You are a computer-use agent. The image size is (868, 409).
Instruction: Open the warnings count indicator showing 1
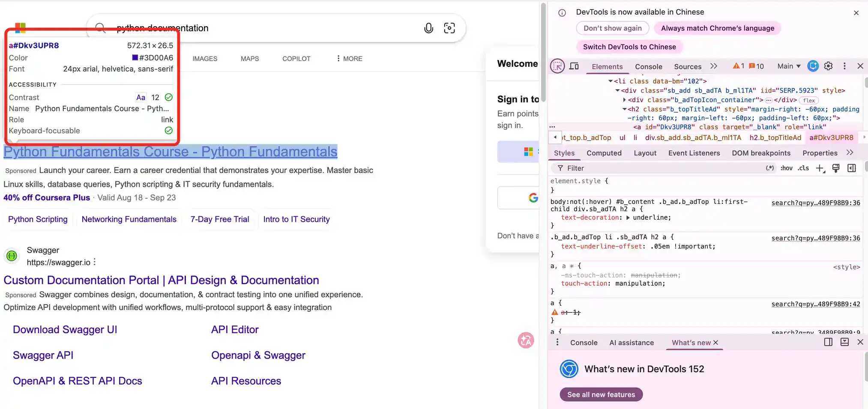tap(738, 66)
